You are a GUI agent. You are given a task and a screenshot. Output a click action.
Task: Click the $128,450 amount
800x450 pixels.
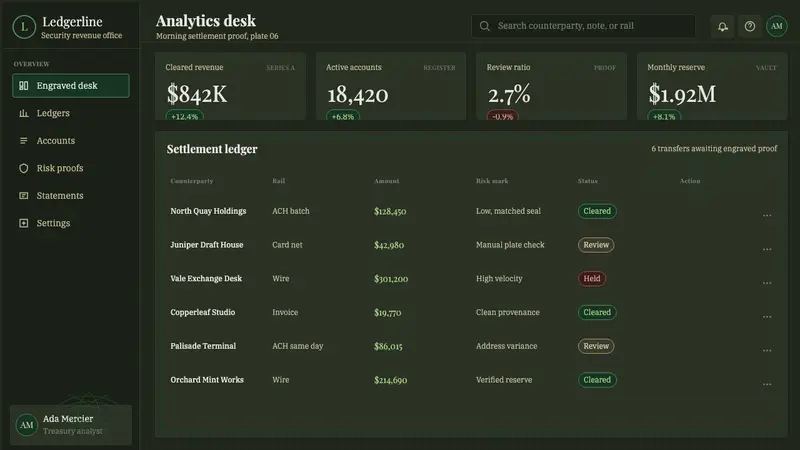[x=390, y=211]
